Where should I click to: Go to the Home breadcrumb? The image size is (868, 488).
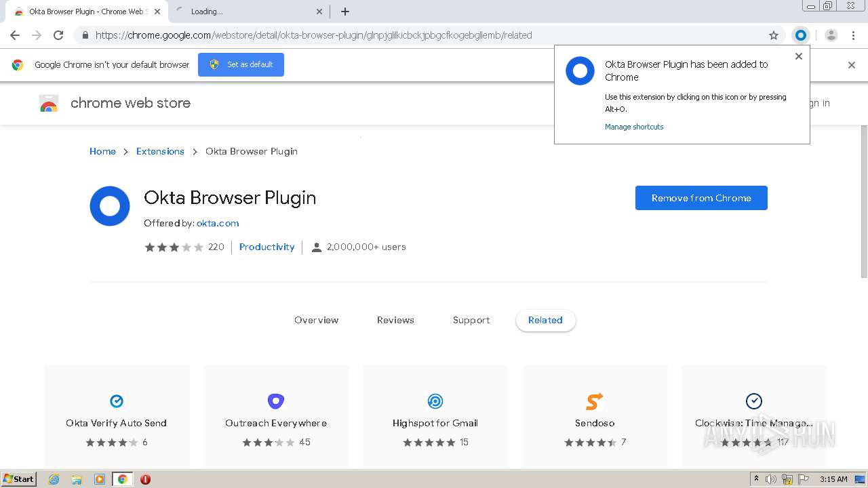[102, 151]
